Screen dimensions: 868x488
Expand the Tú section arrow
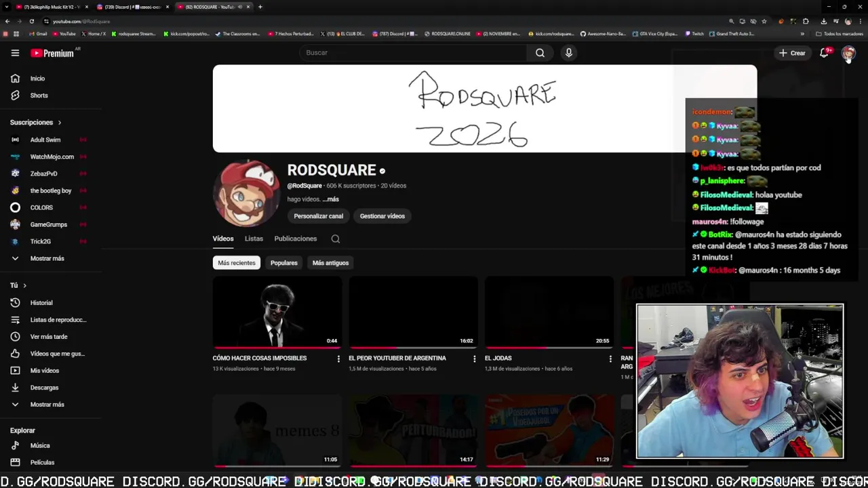pos(24,285)
